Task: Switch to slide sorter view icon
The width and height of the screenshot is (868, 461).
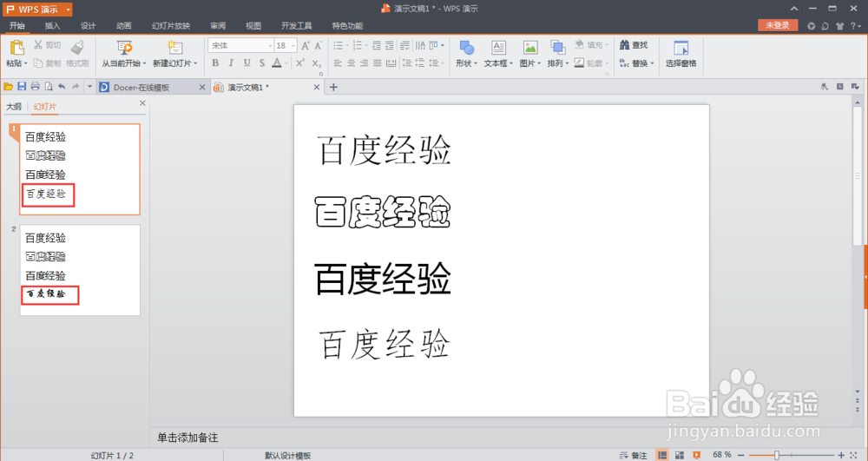Action: (x=680, y=455)
